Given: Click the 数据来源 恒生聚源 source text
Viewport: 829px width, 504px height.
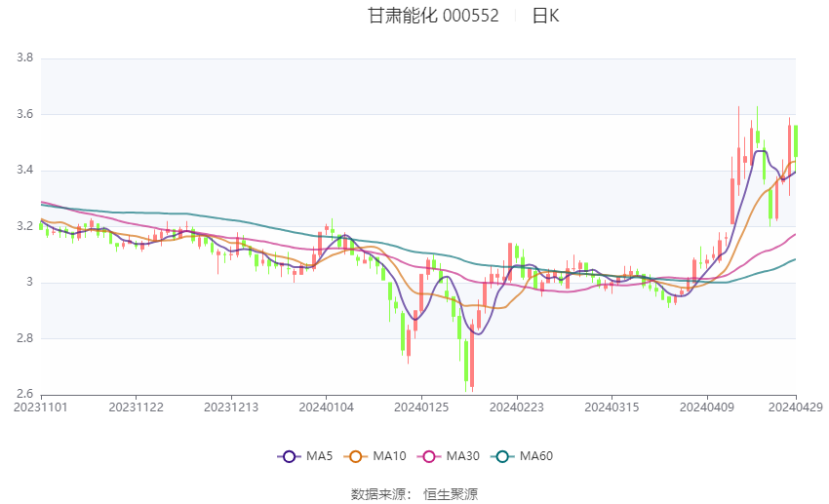Looking at the screenshot, I should (x=414, y=494).
